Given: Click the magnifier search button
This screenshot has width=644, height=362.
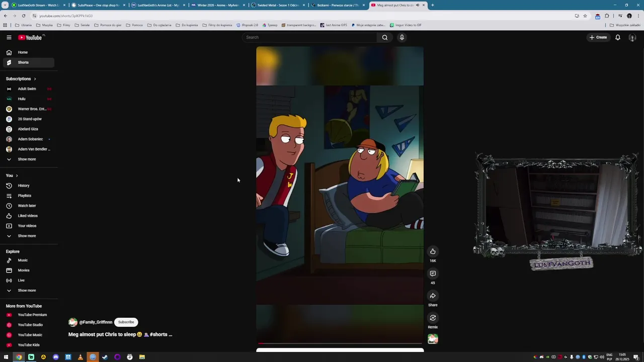Looking at the screenshot, I should tap(385, 37).
